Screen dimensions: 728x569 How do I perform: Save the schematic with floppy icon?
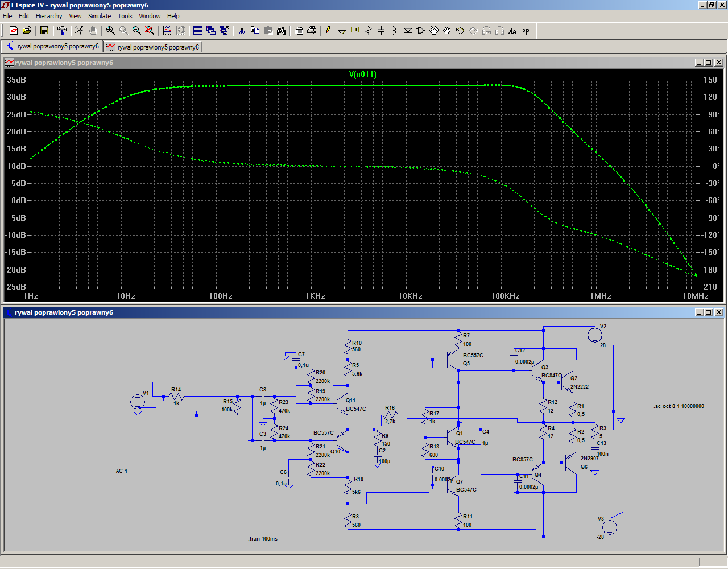click(x=44, y=31)
